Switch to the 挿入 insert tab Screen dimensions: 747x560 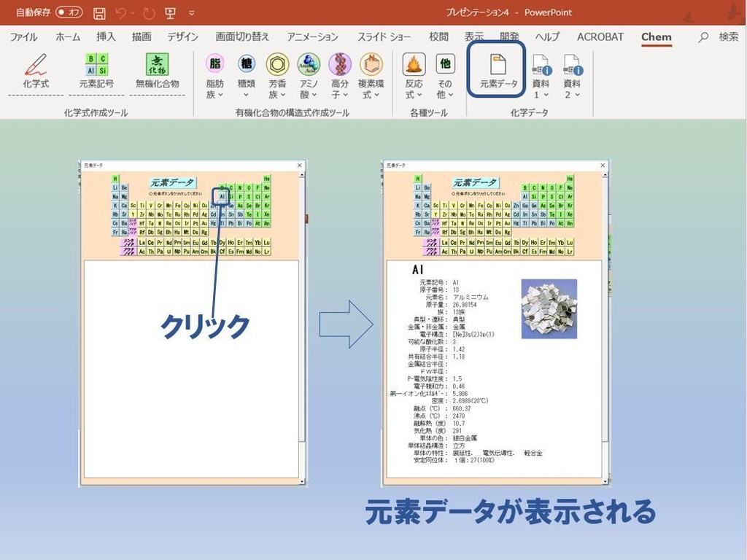(106, 36)
